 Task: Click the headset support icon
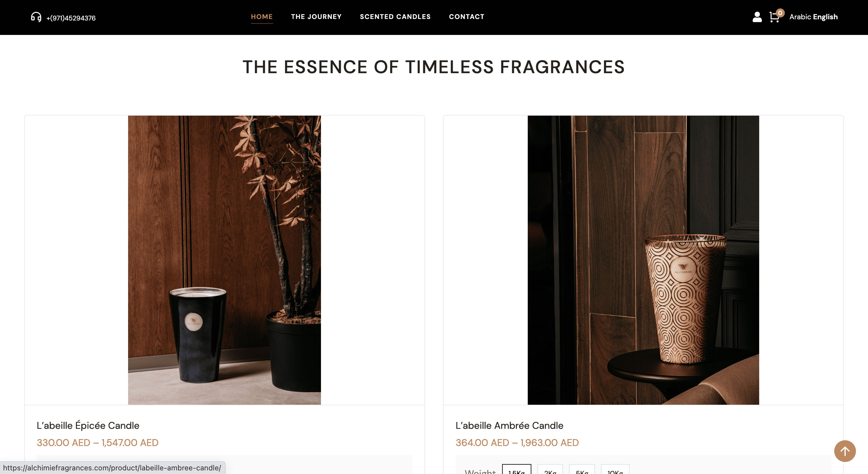(36, 17)
